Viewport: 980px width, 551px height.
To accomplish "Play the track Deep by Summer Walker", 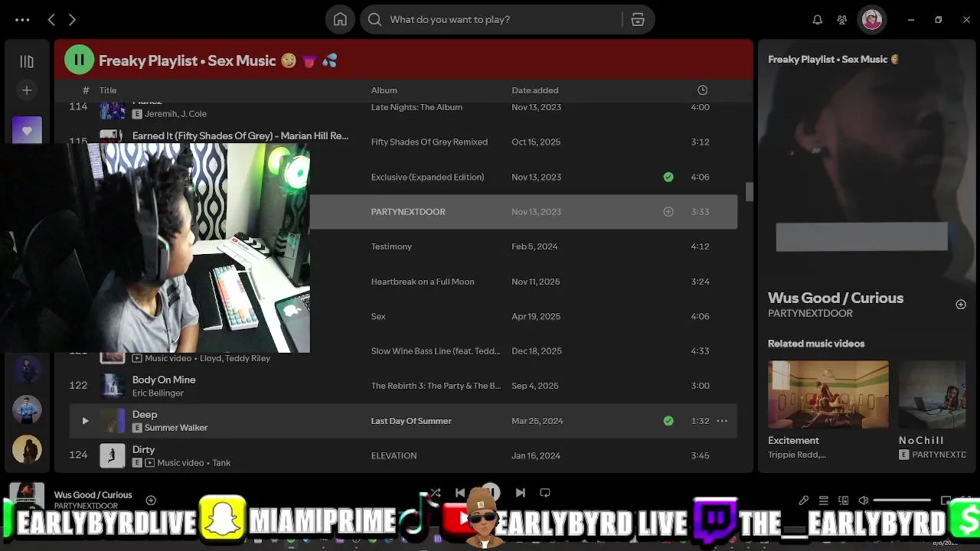I will click(x=85, y=421).
